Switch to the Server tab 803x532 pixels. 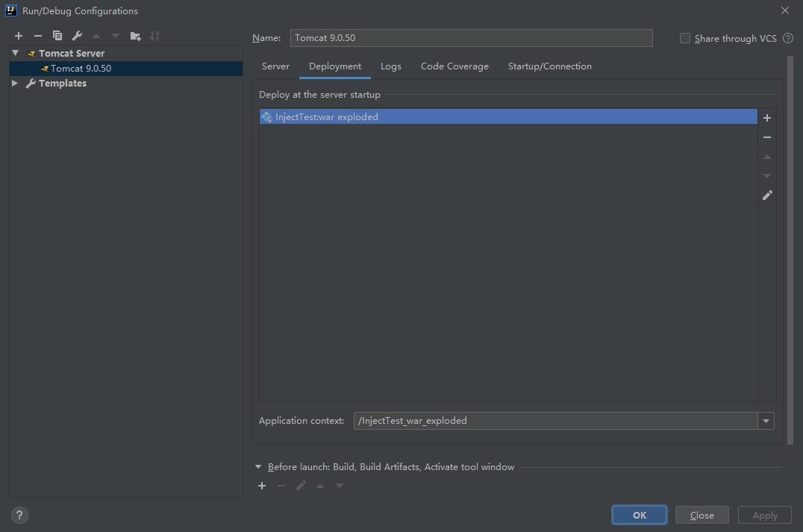coord(275,66)
